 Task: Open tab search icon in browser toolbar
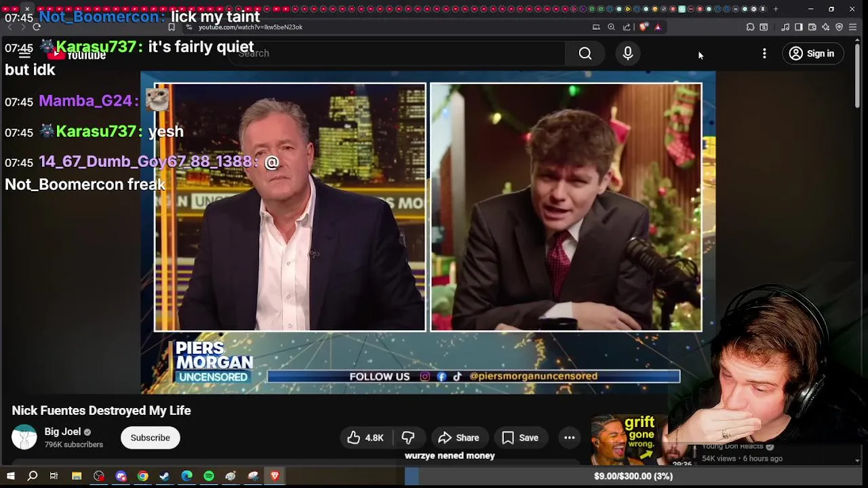tap(764, 27)
